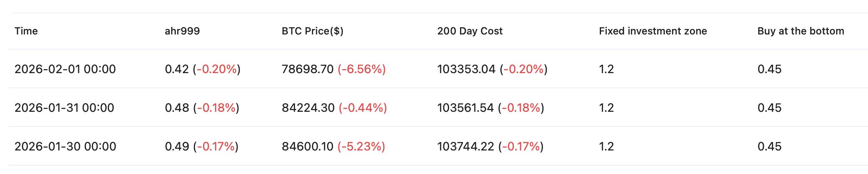Screen dimensions: 868x174
Task: Click the -5.23% price change
Action: pos(361,146)
